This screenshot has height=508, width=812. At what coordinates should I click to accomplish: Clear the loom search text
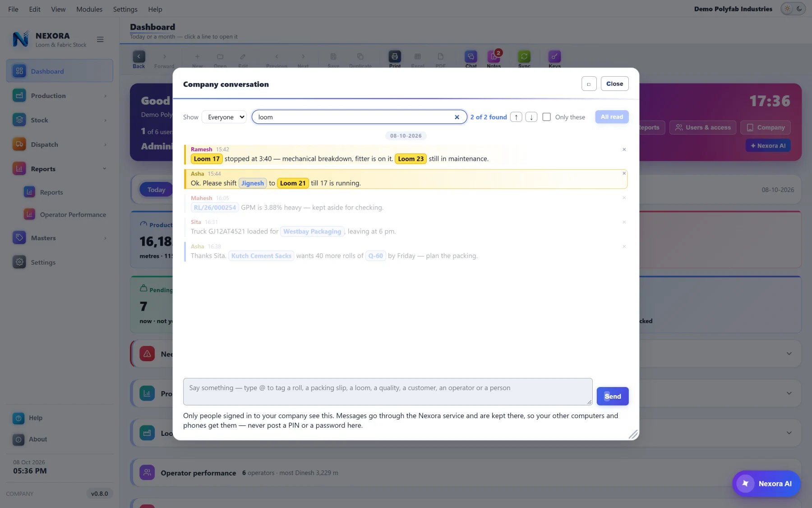point(457,117)
